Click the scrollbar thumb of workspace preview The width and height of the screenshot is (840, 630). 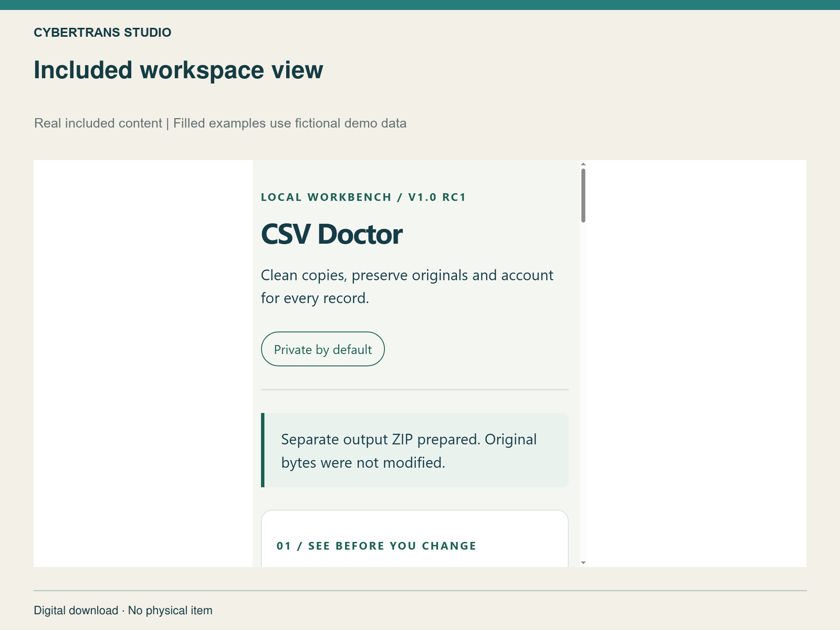pyautogui.click(x=583, y=195)
